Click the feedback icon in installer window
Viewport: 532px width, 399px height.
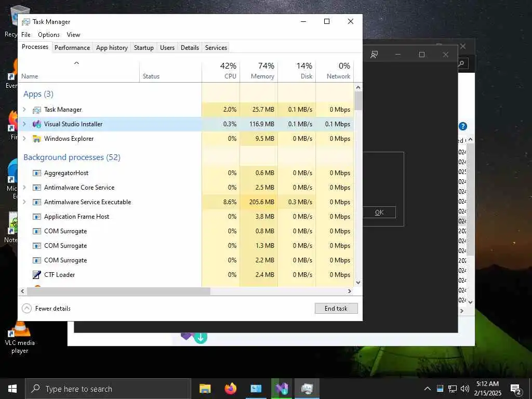click(x=374, y=55)
